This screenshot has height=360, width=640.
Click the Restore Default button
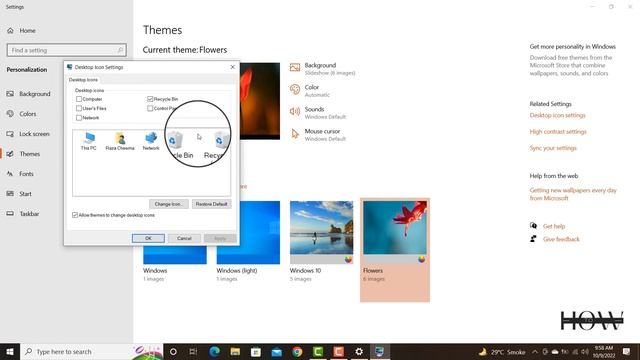pos(211,204)
